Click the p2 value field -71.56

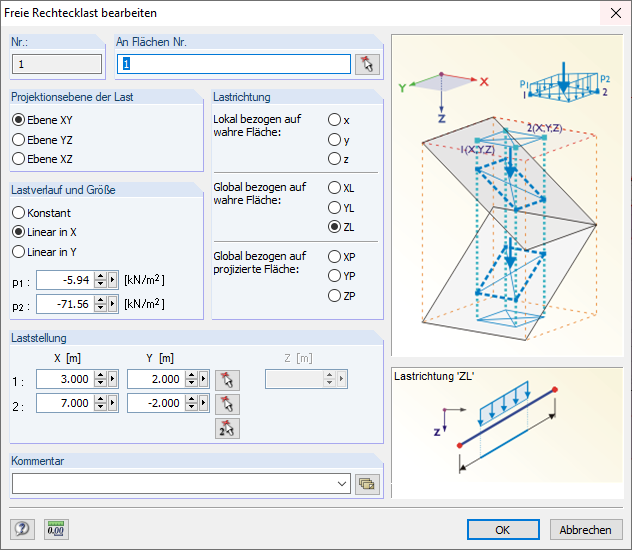(66, 304)
